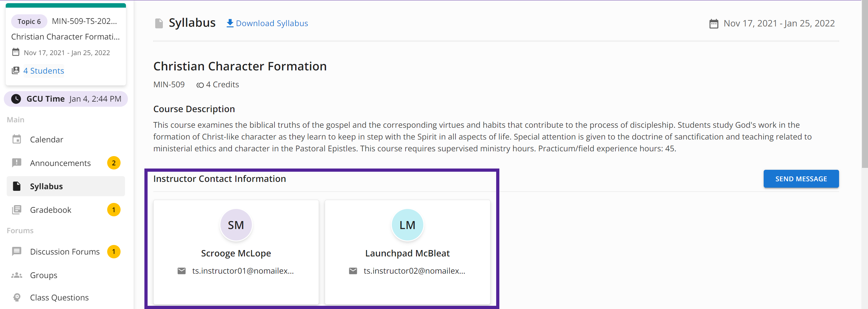This screenshot has width=868, height=309.
Task: Select the Syllabus sidebar item
Action: coord(66,186)
